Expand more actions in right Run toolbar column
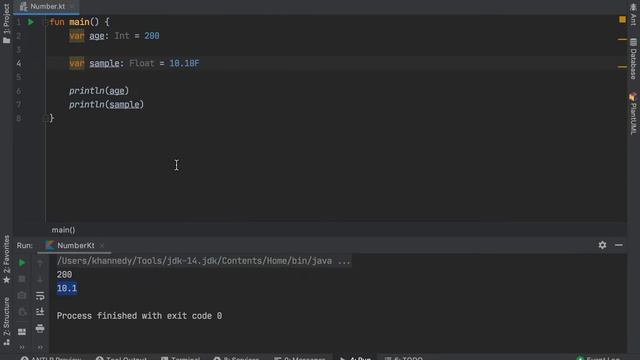 40,347
